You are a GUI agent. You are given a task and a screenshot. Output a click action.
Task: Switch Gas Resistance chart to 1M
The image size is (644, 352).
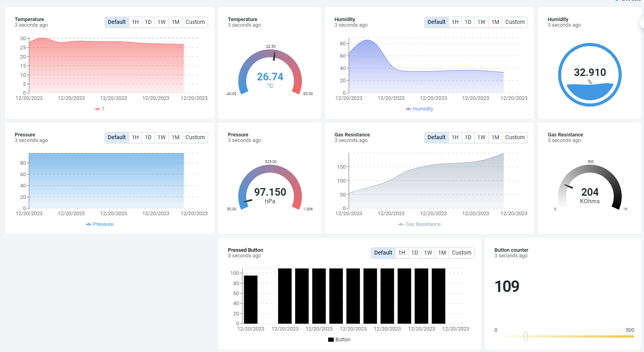click(495, 138)
